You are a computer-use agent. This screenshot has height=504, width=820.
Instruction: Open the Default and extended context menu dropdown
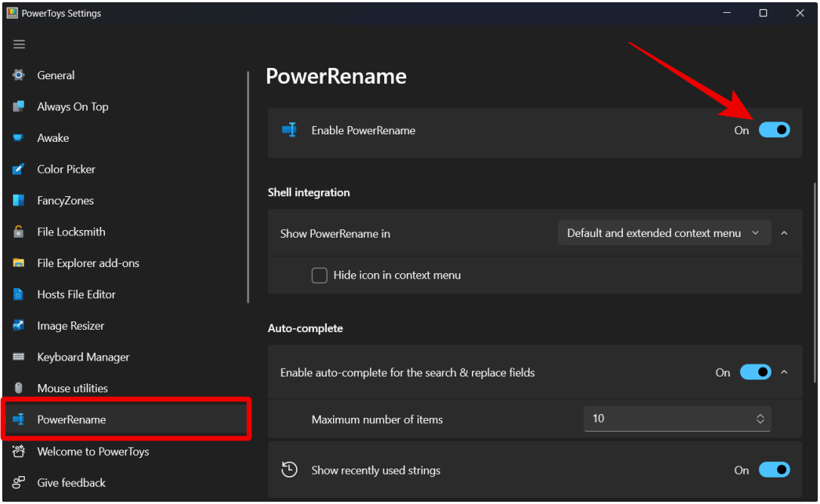(664, 233)
